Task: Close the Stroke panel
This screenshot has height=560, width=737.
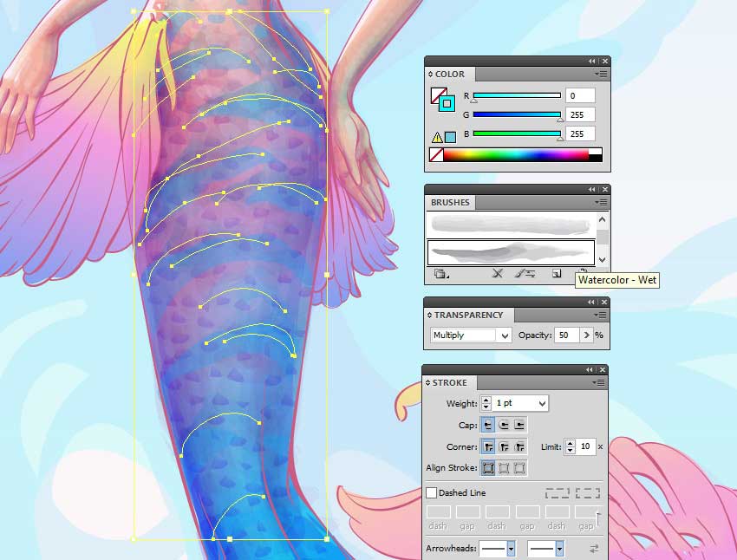Action: [x=603, y=370]
